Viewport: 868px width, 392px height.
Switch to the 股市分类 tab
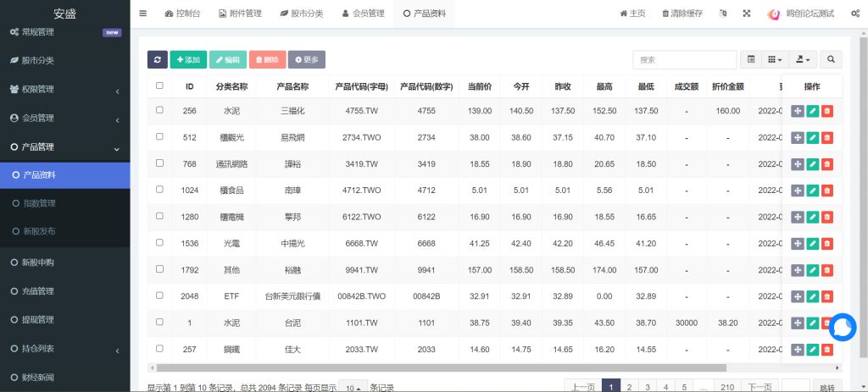click(302, 14)
